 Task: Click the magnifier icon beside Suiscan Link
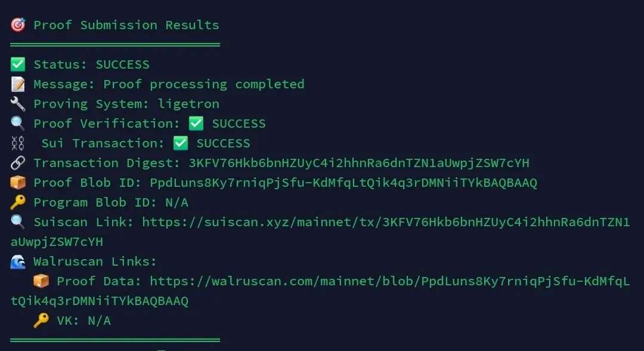(x=18, y=222)
